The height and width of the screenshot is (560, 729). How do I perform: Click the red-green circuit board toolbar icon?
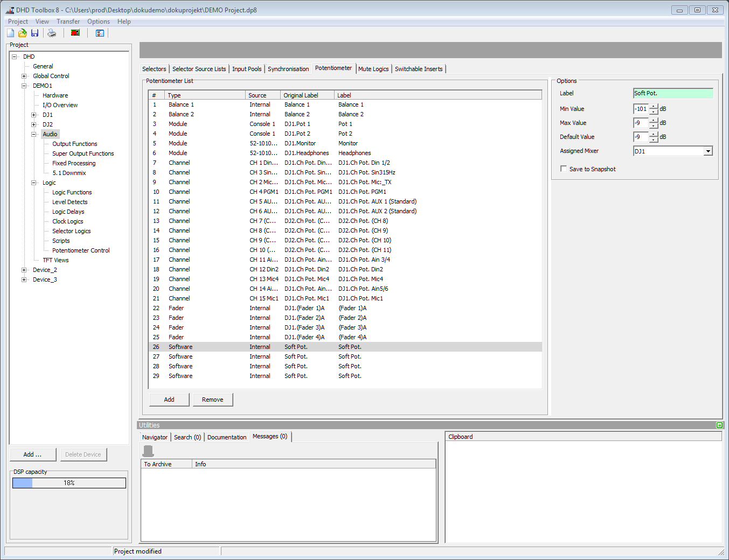pos(75,33)
